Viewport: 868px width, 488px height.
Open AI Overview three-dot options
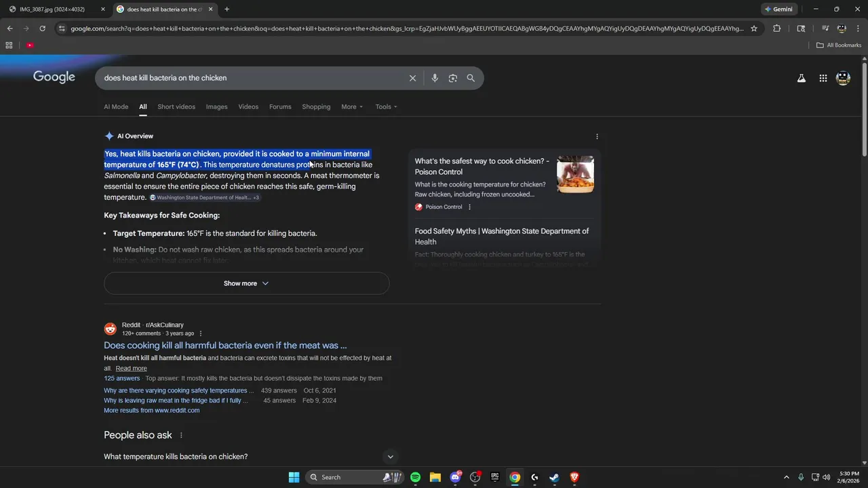pyautogui.click(x=597, y=136)
